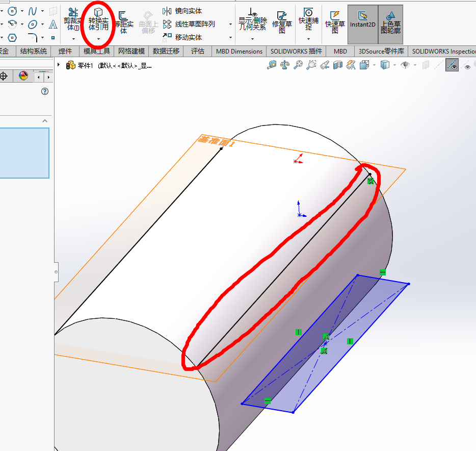Toggle the View Sketch Relations button
This screenshot has height=451, width=476.
point(452,65)
